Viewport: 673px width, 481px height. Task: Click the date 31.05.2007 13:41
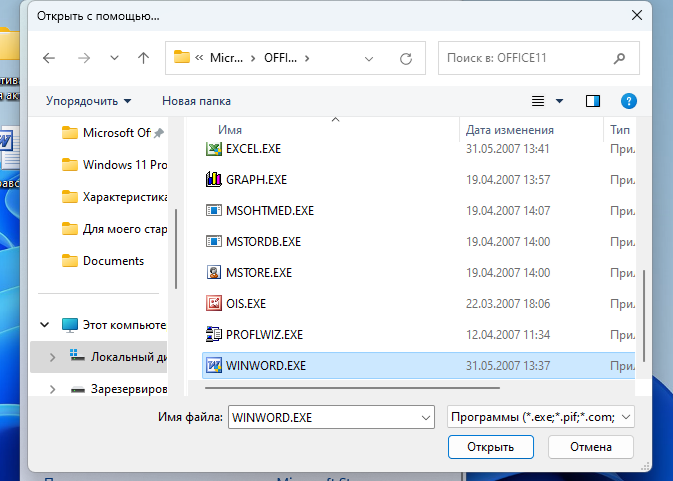(x=507, y=149)
